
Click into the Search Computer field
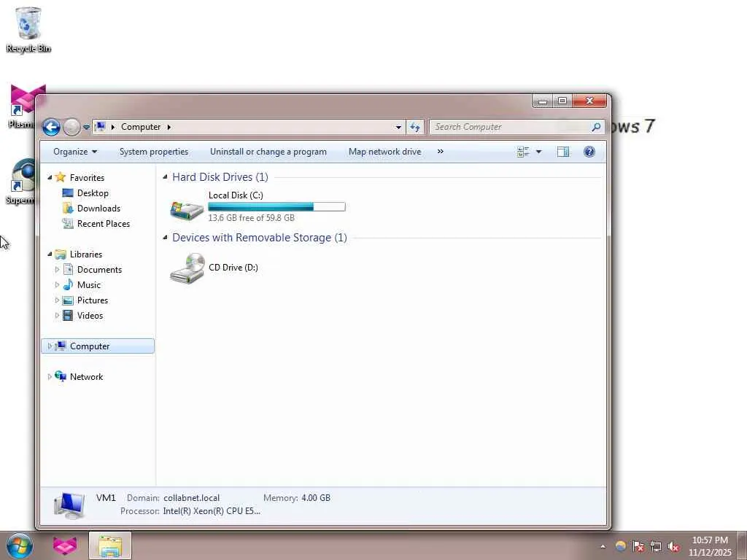510,127
